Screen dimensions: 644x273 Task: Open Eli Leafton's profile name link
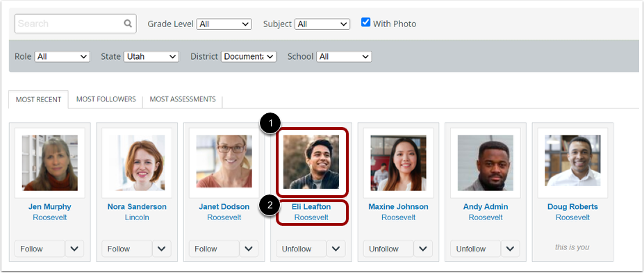[x=311, y=206]
